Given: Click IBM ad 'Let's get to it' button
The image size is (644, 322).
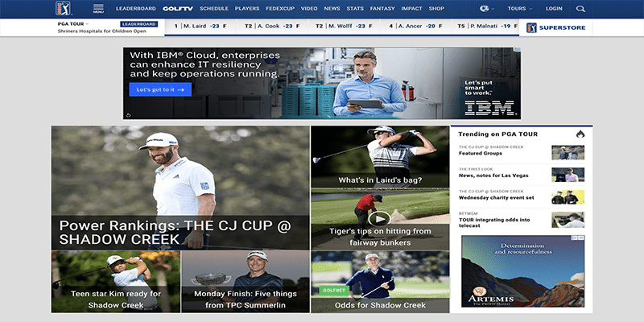Looking at the screenshot, I should click(160, 89).
